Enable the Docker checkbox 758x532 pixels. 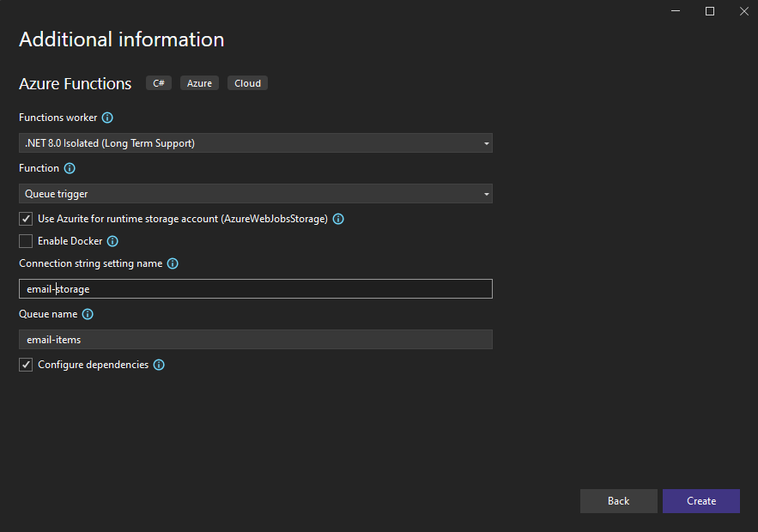(x=26, y=241)
